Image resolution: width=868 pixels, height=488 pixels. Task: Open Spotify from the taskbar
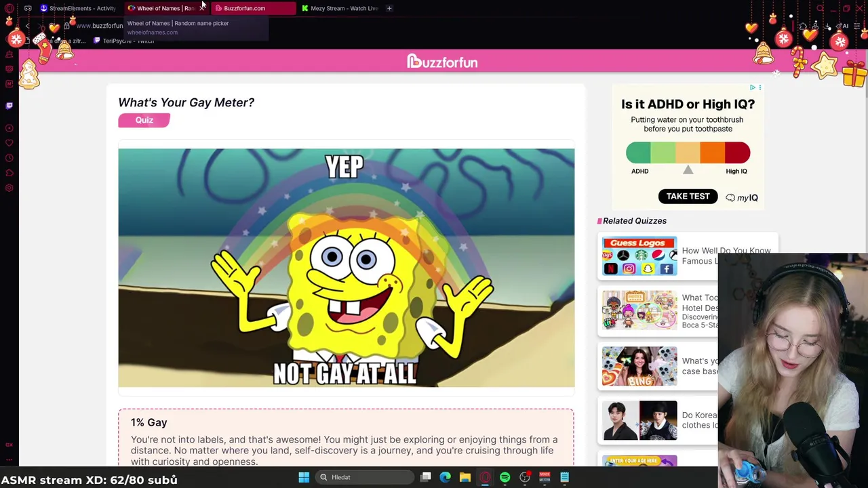point(505,477)
